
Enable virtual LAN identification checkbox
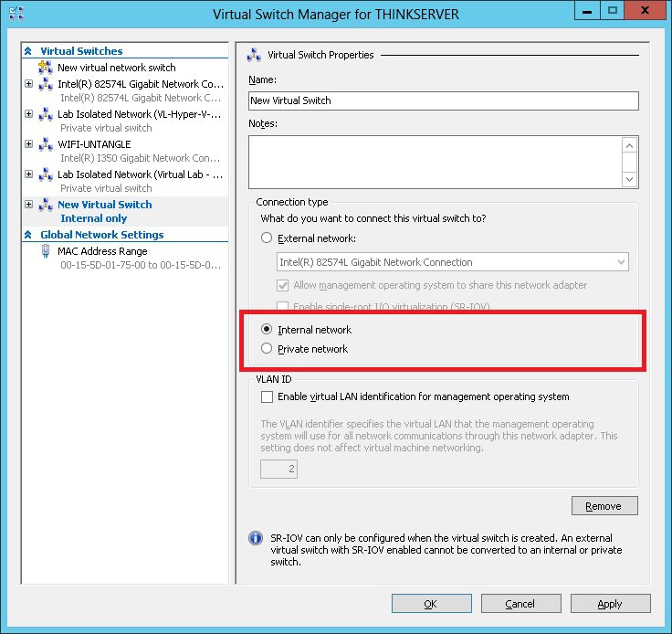tap(267, 396)
